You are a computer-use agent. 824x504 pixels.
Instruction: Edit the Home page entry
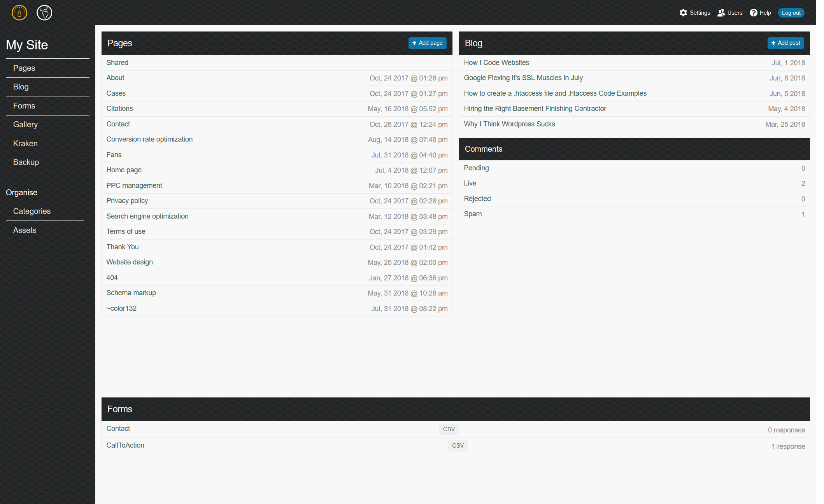point(124,170)
